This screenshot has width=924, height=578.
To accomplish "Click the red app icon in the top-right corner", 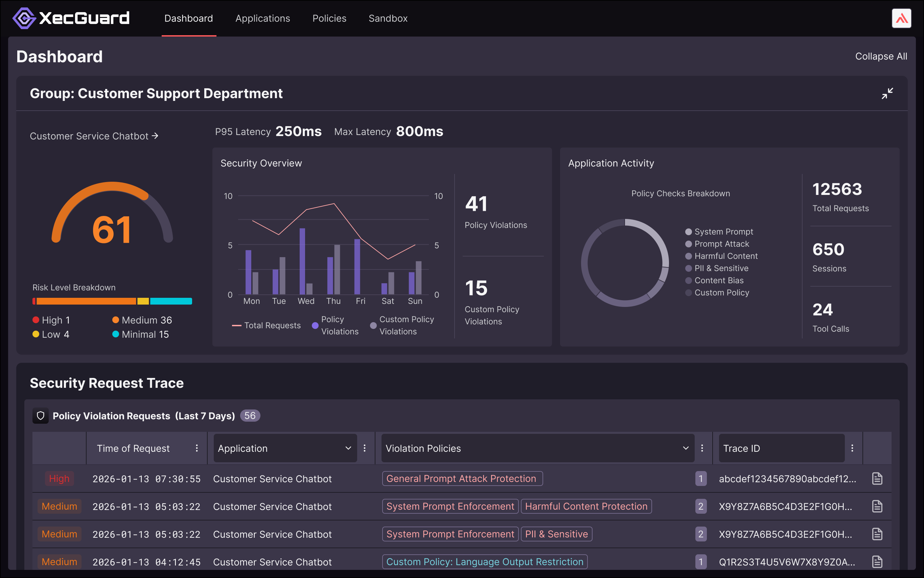I will click(x=902, y=18).
